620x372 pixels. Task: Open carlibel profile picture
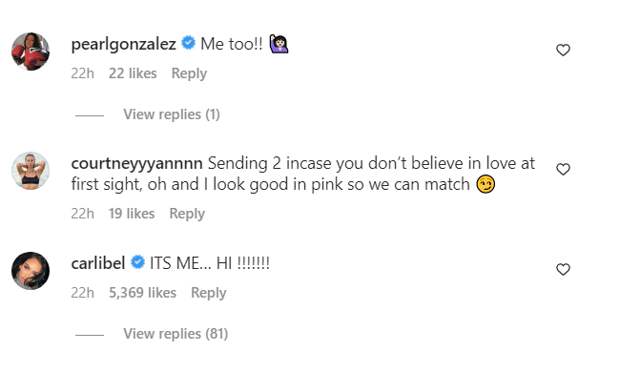point(30,271)
